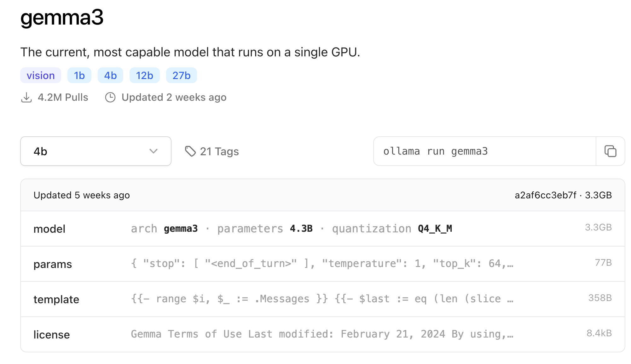This screenshot has height=364, width=631.
Task: Open the 4b model version dropdown
Action: pyautogui.click(x=96, y=151)
